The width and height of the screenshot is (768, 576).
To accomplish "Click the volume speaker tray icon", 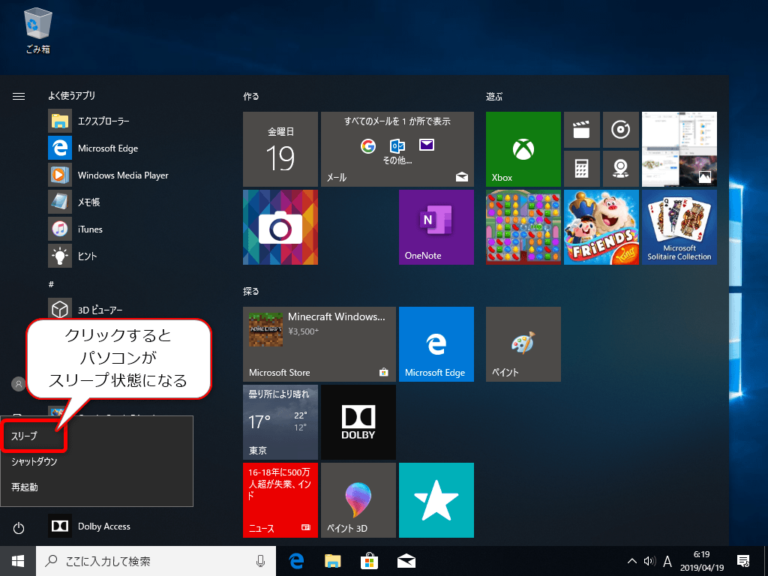I will click(649, 561).
